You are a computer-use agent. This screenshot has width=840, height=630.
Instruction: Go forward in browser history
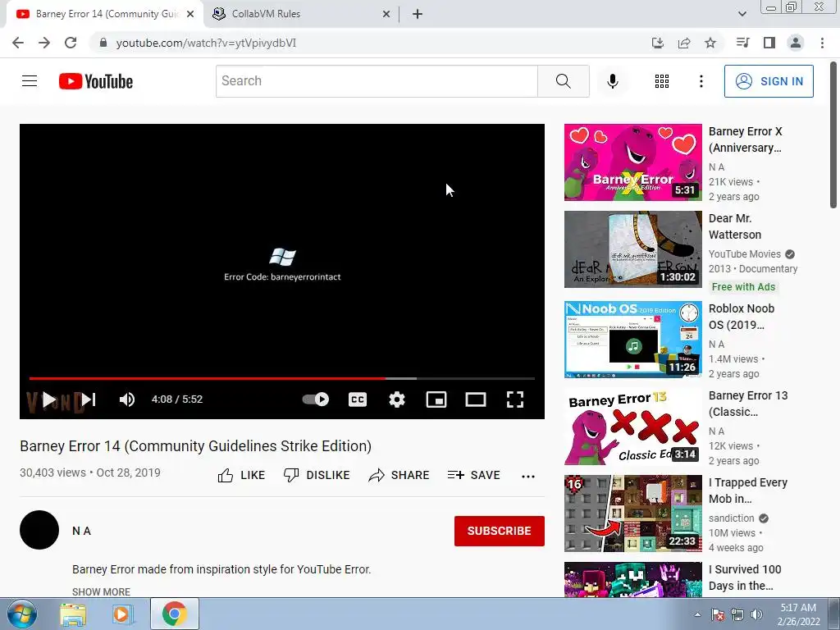click(44, 43)
